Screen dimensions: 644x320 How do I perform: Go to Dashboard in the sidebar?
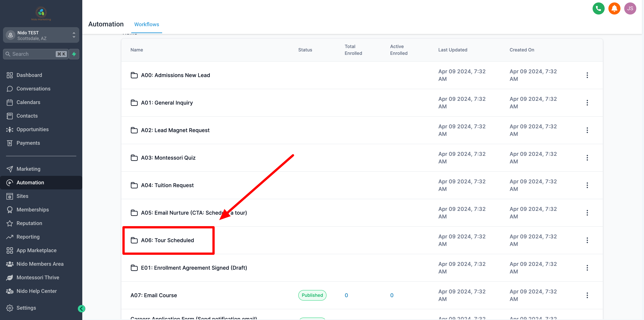[41, 75]
